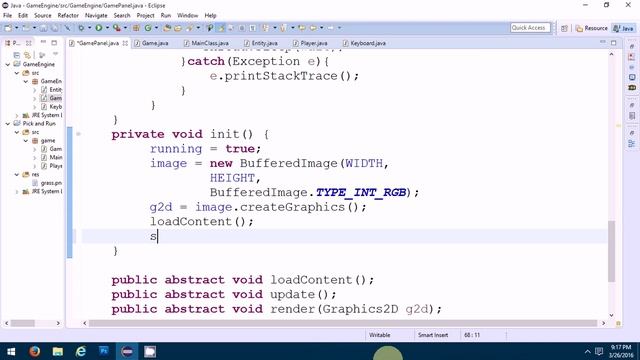Click the Windows Start button

[x=11, y=351]
